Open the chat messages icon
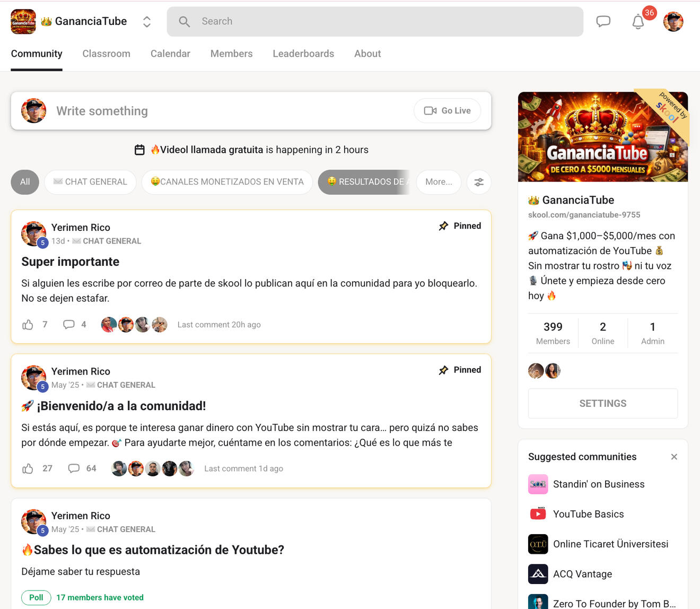 [x=603, y=22]
